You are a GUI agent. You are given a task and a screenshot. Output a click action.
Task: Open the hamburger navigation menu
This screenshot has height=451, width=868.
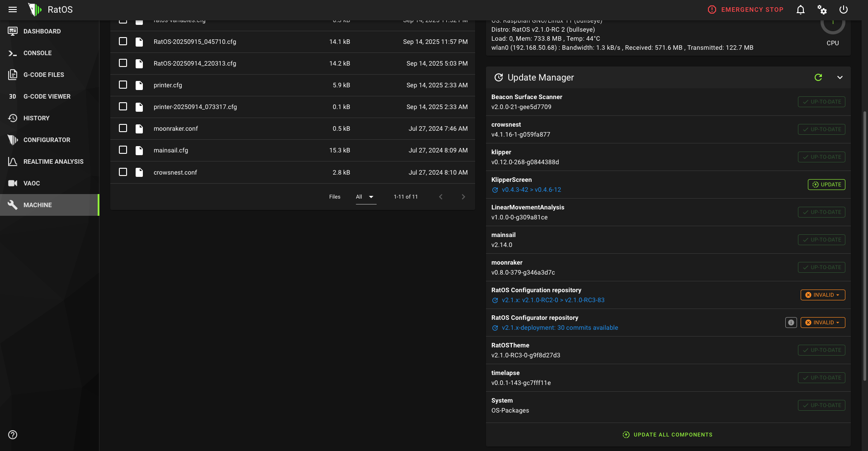[13, 9]
